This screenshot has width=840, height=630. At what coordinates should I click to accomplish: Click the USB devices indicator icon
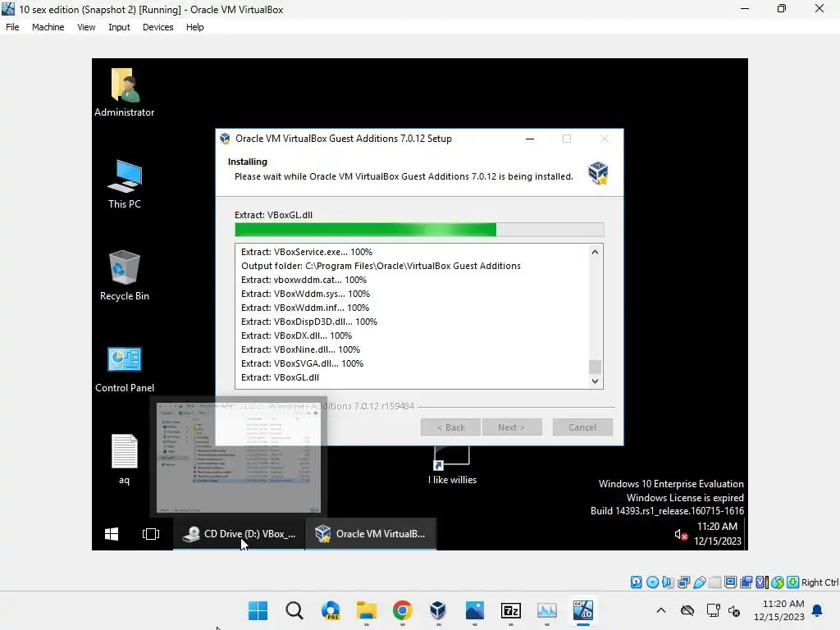(x=699, y=582)
